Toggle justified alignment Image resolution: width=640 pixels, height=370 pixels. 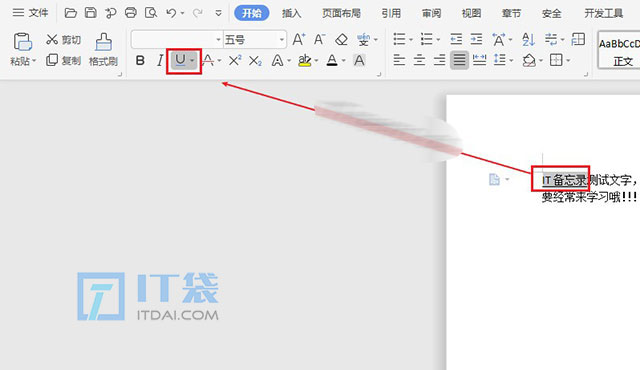[x=459, y=61]
